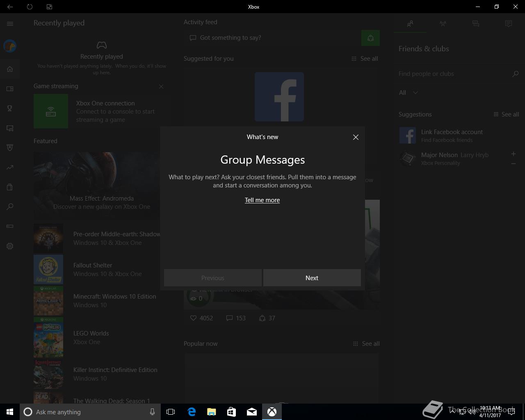
Task: Open Task View on taskbar
Action: point(171,412)
